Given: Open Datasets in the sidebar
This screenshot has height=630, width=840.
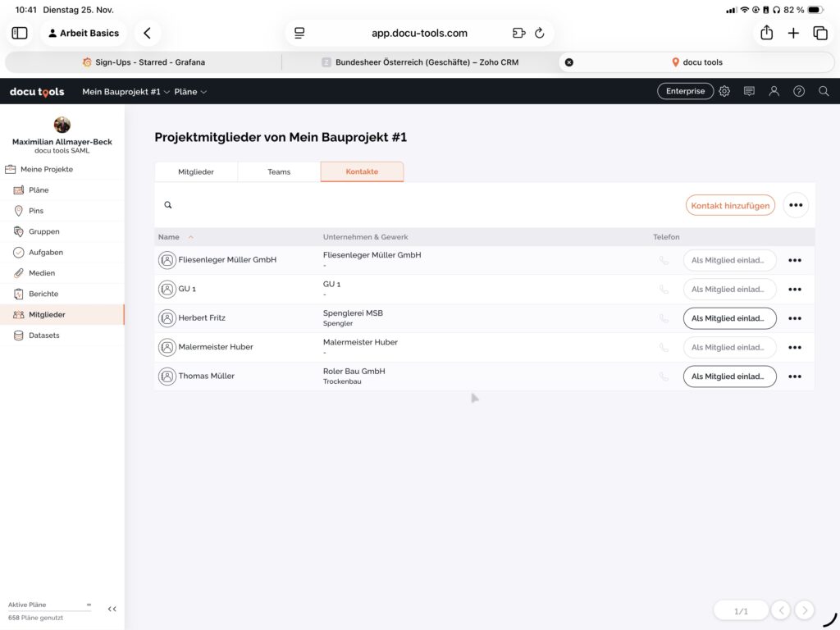Looking at the screenshot, I should (x=44, y=336).
